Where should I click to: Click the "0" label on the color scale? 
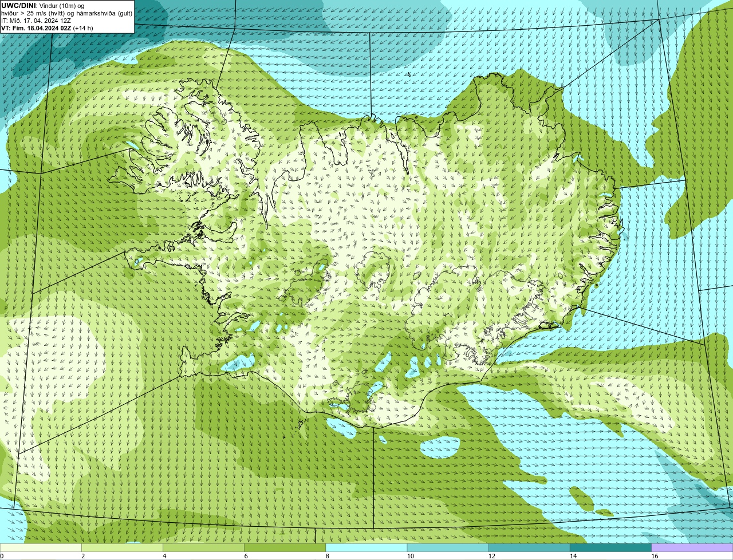[x=2, y=556]
